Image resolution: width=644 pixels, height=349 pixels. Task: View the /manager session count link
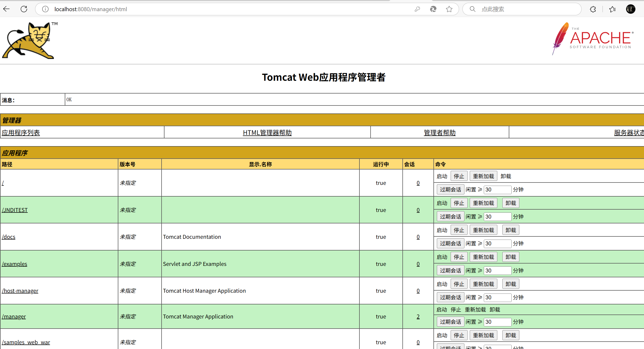pos(418,316)
